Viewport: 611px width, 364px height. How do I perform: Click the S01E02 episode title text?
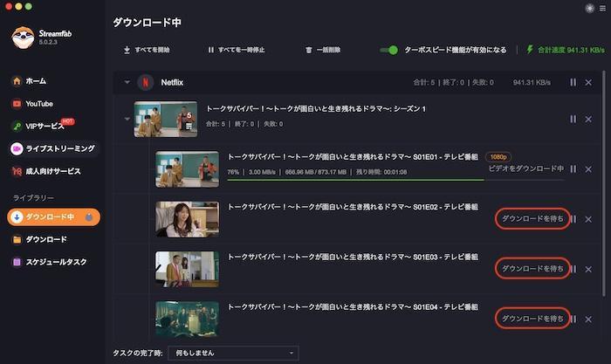353,207
